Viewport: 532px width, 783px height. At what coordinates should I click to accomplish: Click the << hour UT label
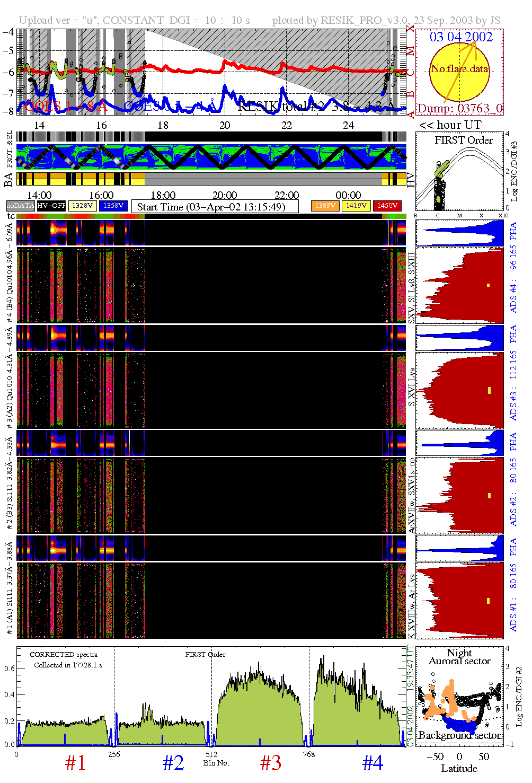[450, 125]
